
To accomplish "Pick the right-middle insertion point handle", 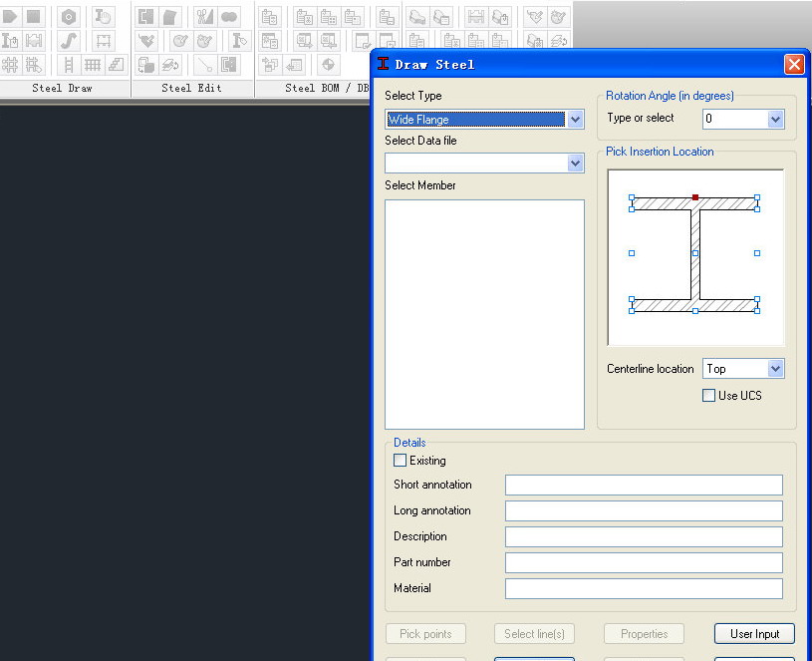I will pyautogui.click(x=757, y=253).
